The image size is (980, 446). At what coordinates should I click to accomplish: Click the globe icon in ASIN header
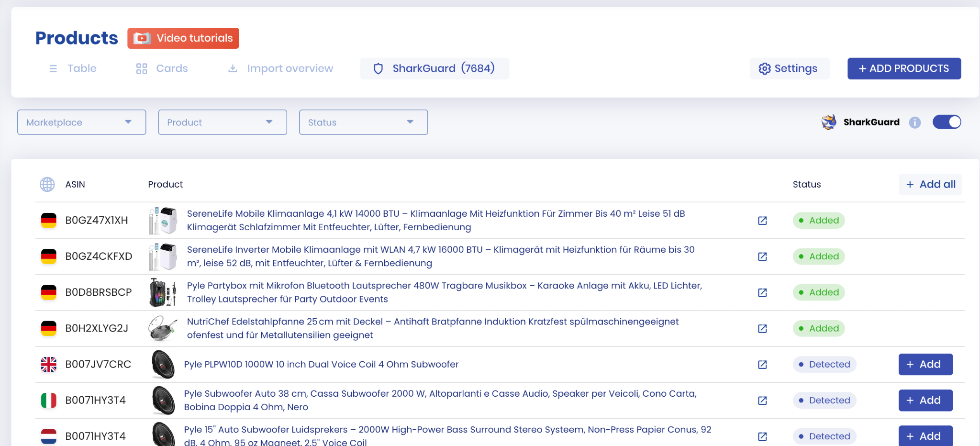(x=47, y=184)
